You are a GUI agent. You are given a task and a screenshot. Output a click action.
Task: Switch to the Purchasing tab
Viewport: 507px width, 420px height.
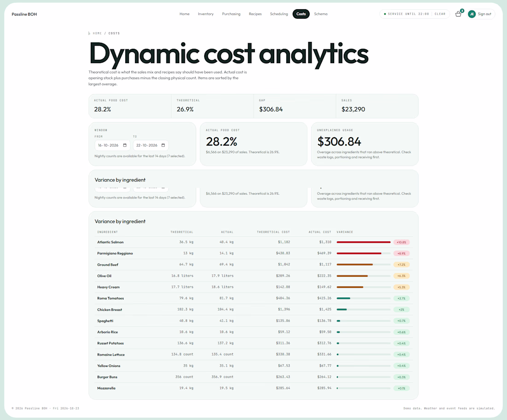(x=231, y=14)
